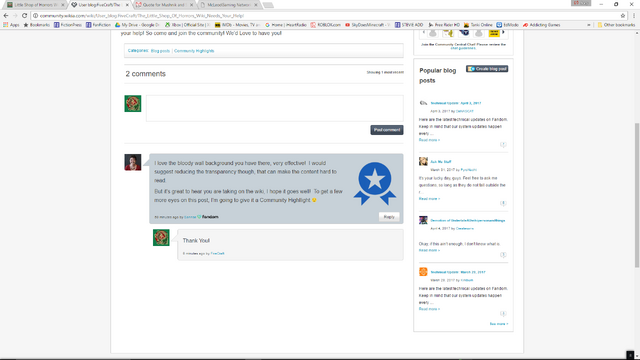Viewport: 640px width, 360px height.
Task: Open the FanFiction bookmark
Action: (x=98, y=25)
